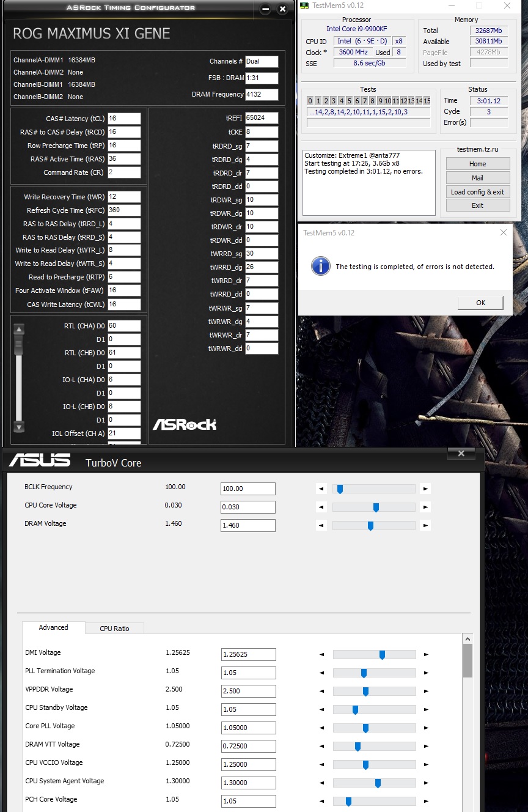
Task: Click the Refresh Cycle Time (tRFC) field
Action: pos(124,210)
